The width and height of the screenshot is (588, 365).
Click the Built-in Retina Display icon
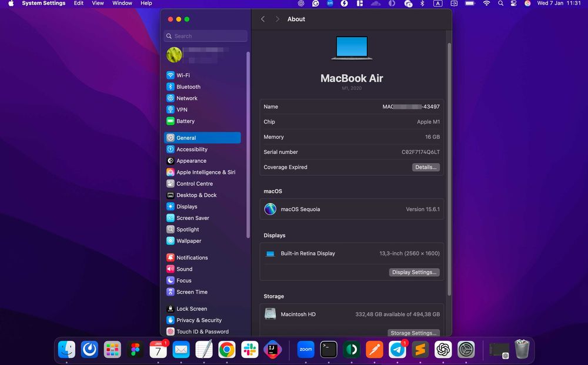coord(270,254)
